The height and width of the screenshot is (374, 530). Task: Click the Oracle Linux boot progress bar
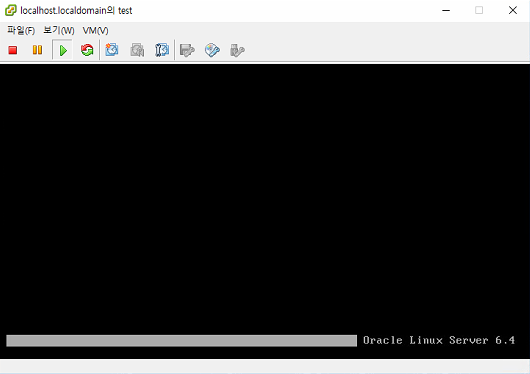[182, 341]
